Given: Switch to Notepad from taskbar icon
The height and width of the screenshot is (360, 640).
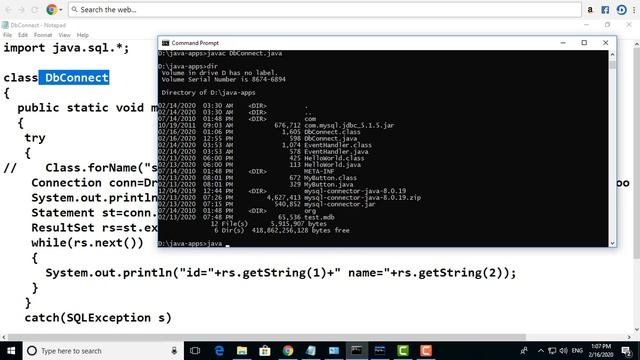Looking at the screenshot, I should click(x=311, y=351).
